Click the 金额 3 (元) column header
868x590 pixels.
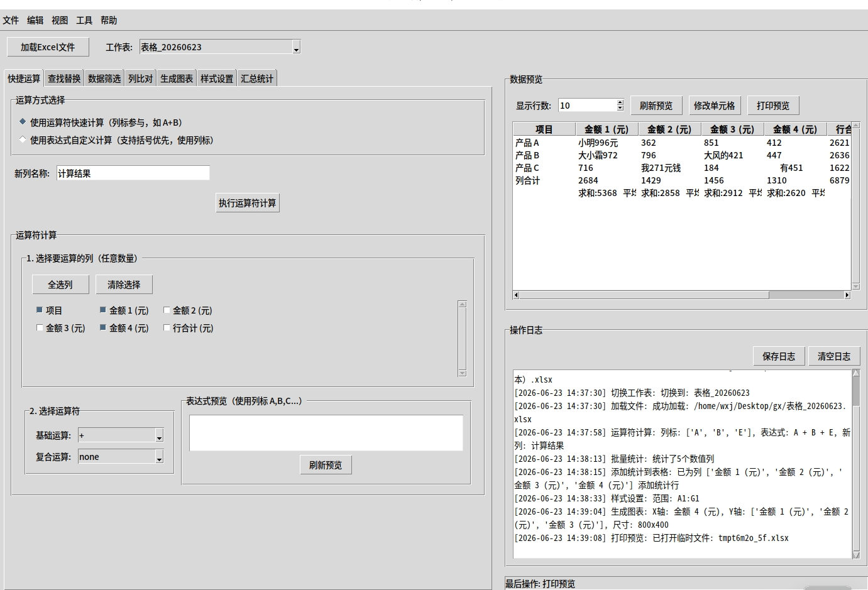pos(732,129)
